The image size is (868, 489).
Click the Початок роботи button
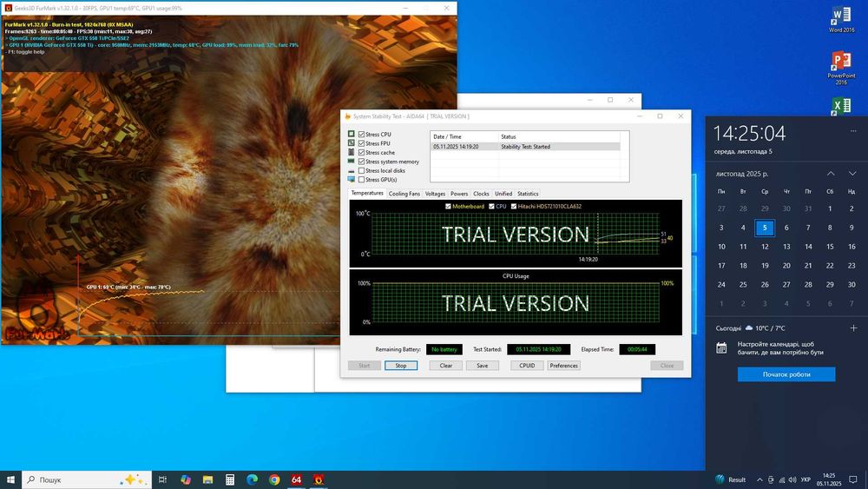coord(786,374)
